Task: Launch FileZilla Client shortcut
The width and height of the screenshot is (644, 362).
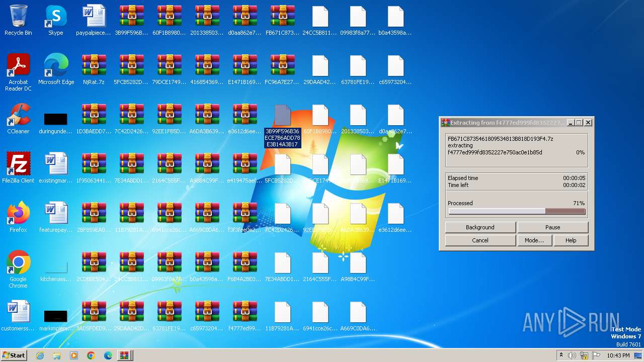Action: pyautogui.click(x=18, y=168)
